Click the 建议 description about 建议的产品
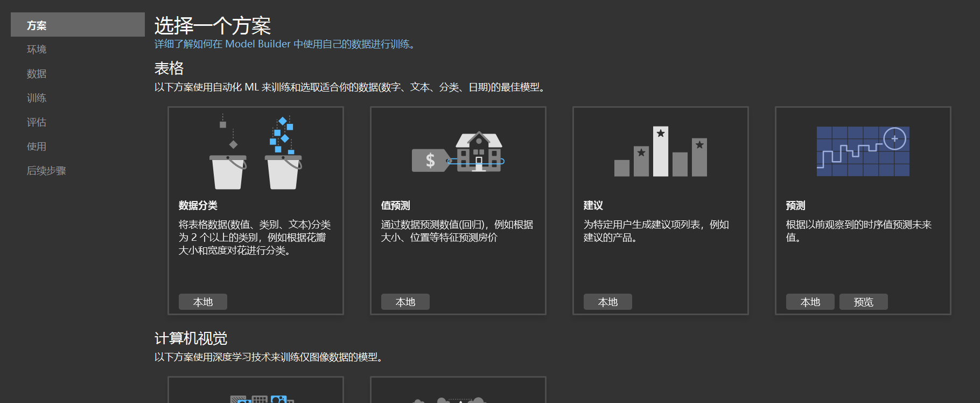 point(656,231)
